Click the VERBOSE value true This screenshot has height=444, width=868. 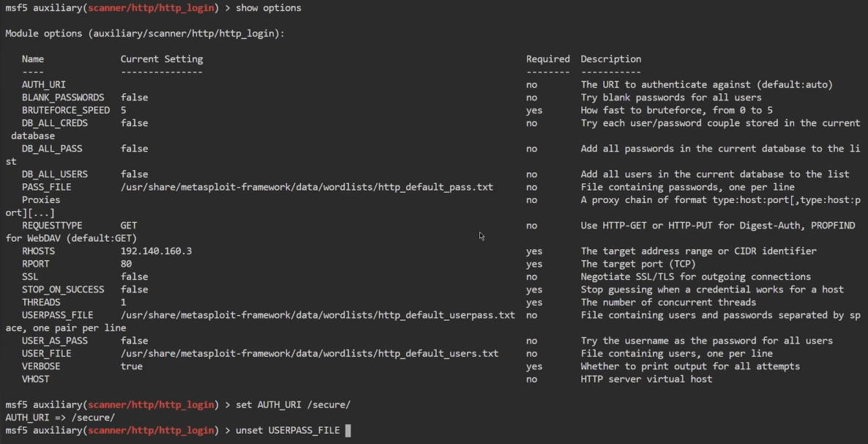pyautogui.click(x=132, y=366)
